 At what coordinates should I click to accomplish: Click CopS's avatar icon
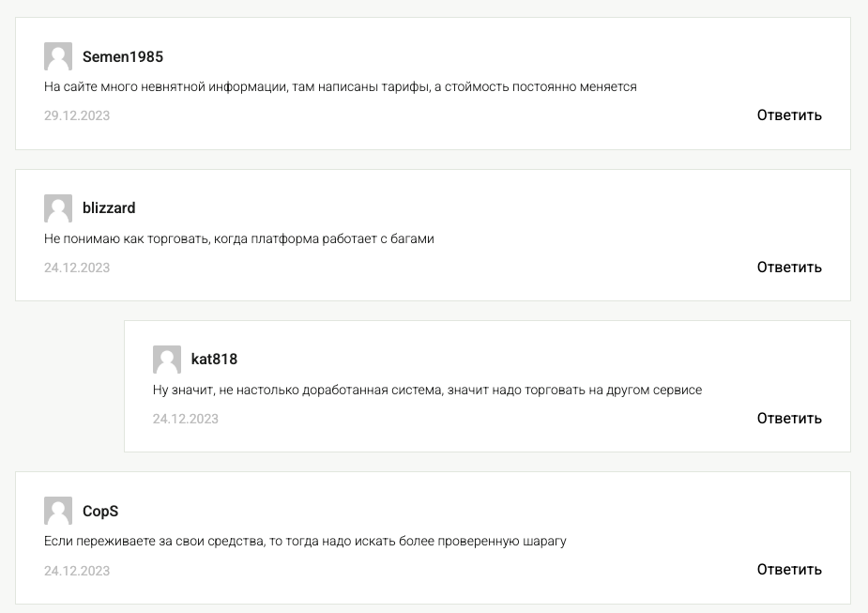pos(58,511)
